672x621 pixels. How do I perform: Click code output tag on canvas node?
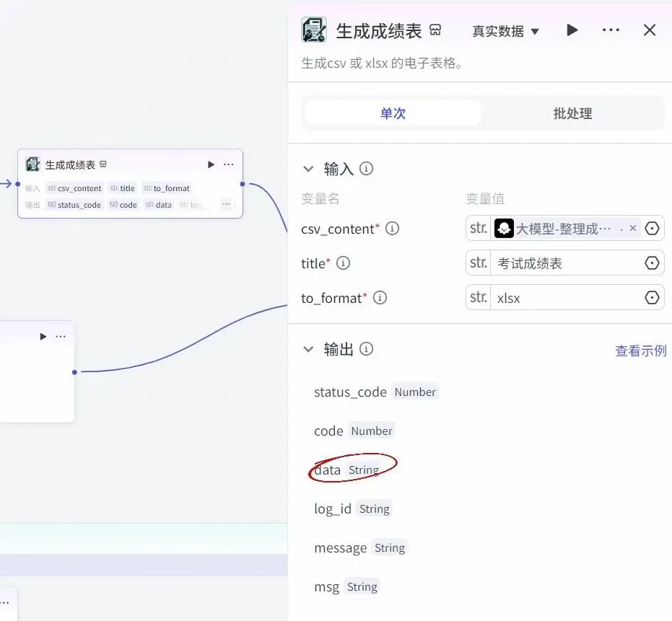(123, 205)
